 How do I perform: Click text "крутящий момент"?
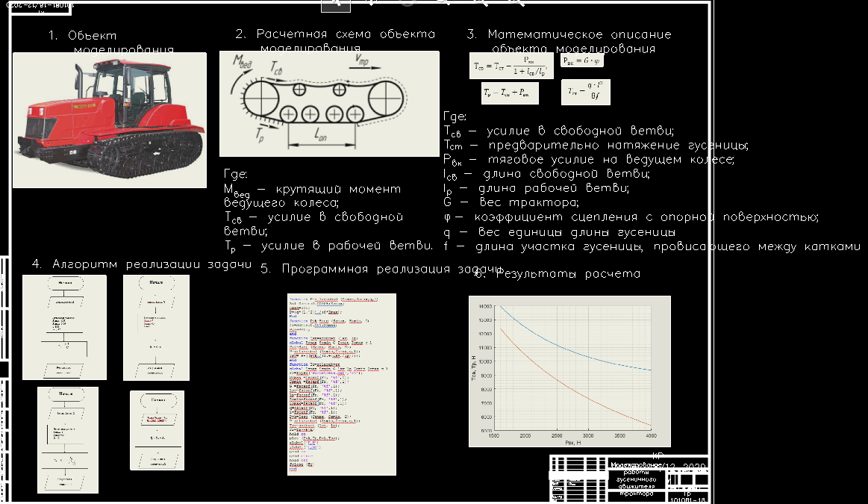(x=338, y=189)
